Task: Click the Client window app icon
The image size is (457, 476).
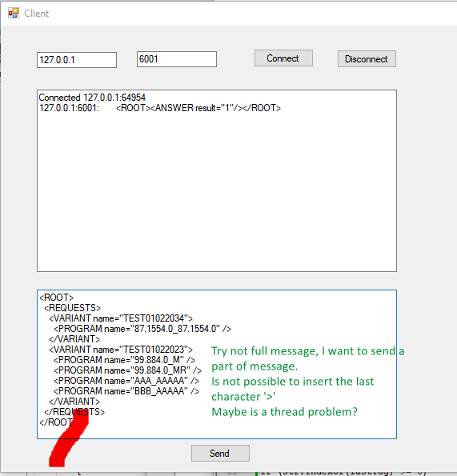Action: point(14,13)
